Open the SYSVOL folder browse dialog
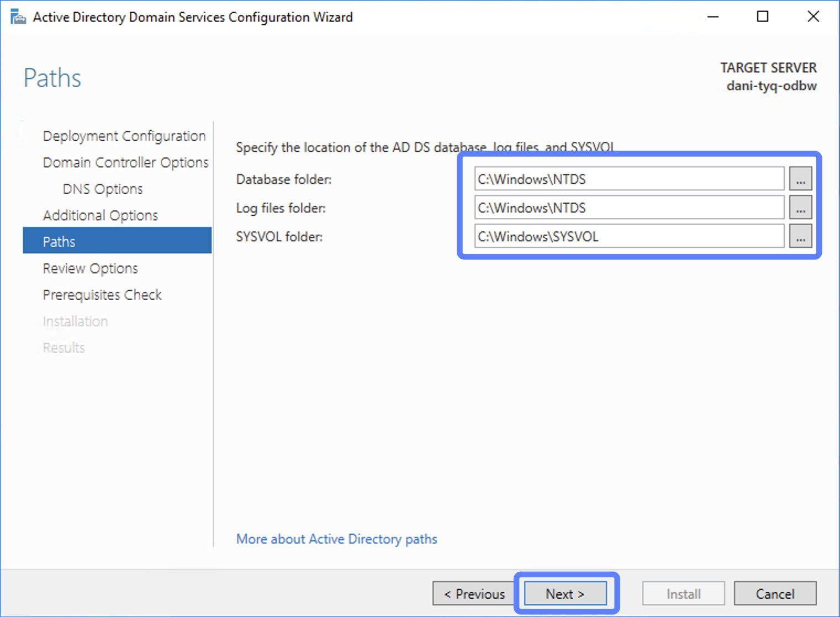The width and height of the screenshot is (840, 617). click(800, 236)
